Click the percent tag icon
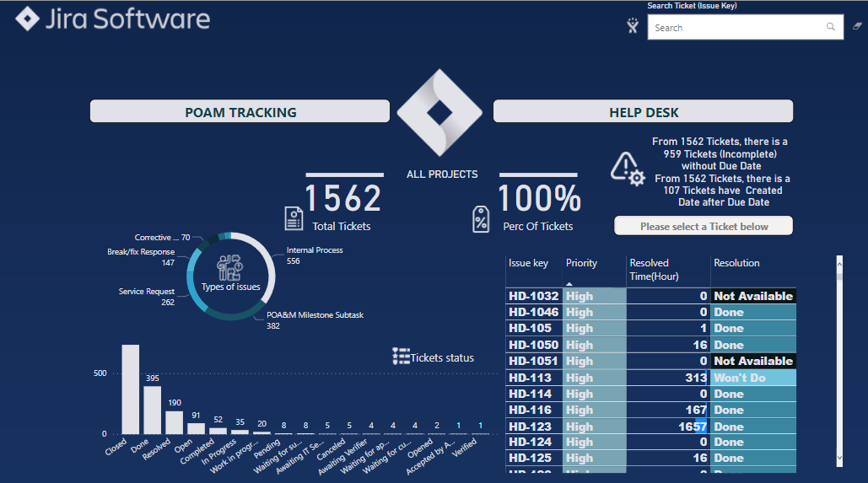The width and height of the screenshot is (868, 483). coord(481,219)
